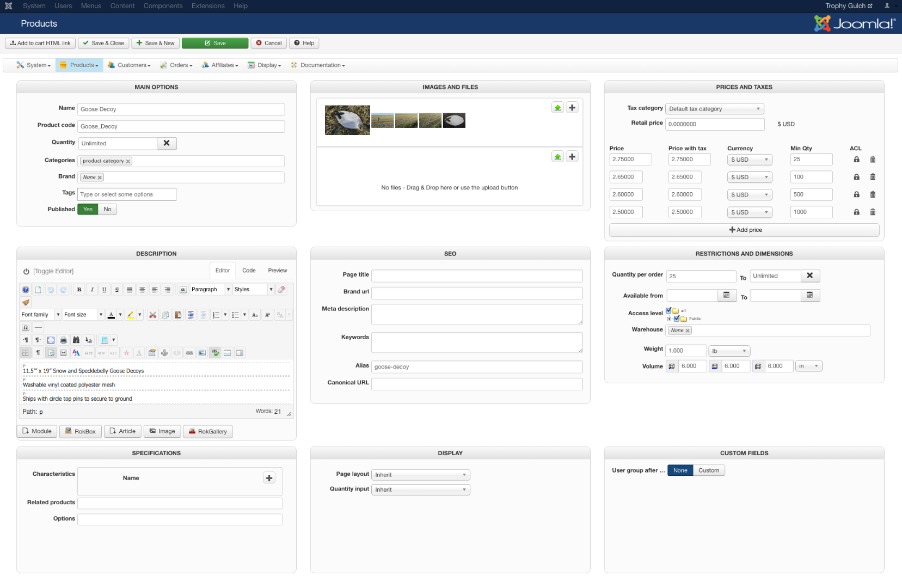Screen dimensions: 902x588
Task: Set Published to No
Action: 107,209
